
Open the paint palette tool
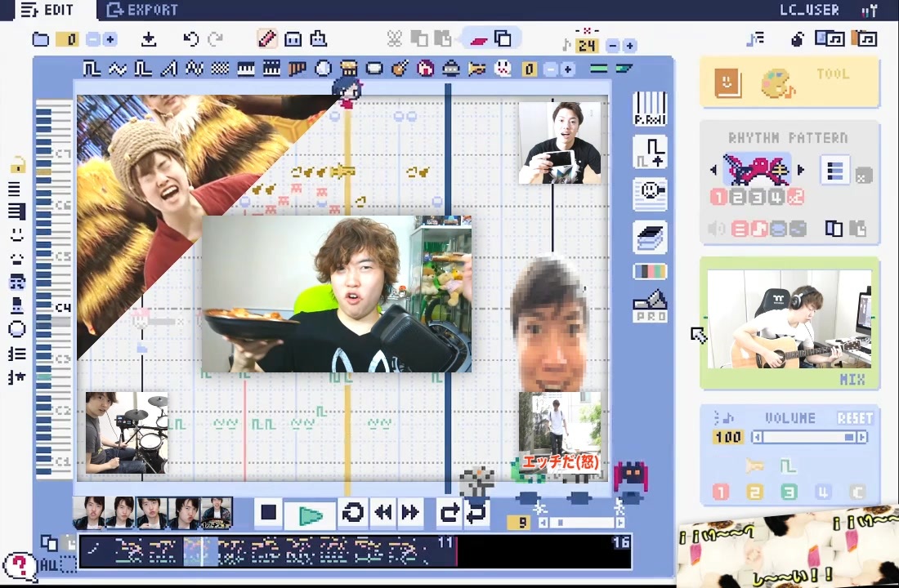click(x=777, y=83)
